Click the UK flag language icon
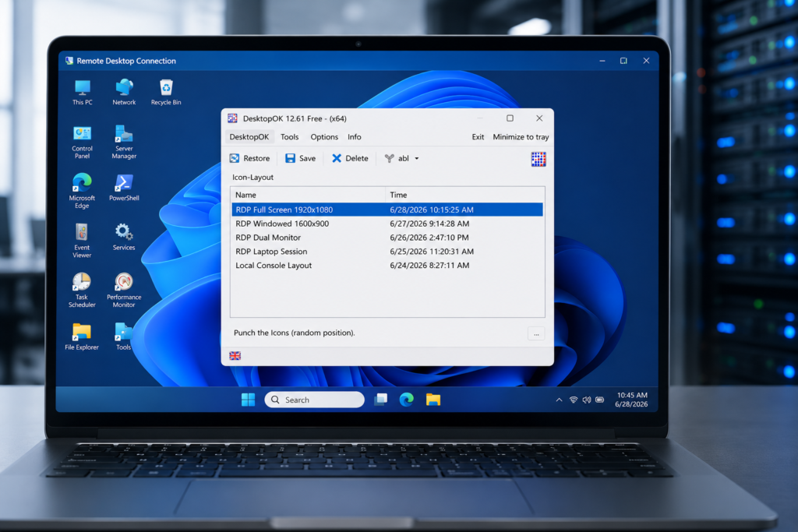The width and height of the screenshot is (798, 532). [235, 355]
